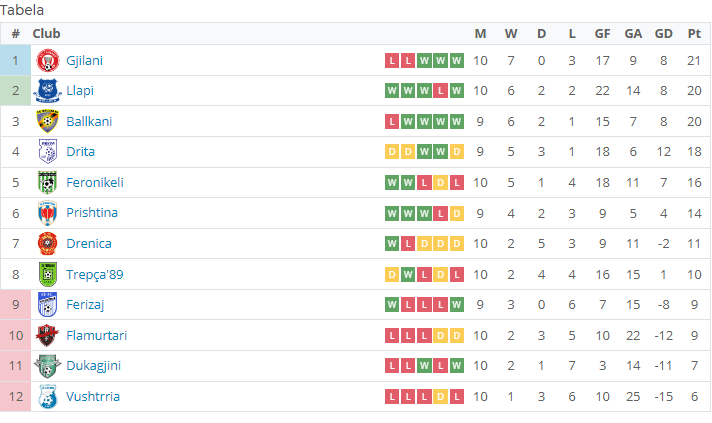Click Drita's first yellow draw form box
Viewport: 712px width, 423px height.
click(x=392, y=152)
